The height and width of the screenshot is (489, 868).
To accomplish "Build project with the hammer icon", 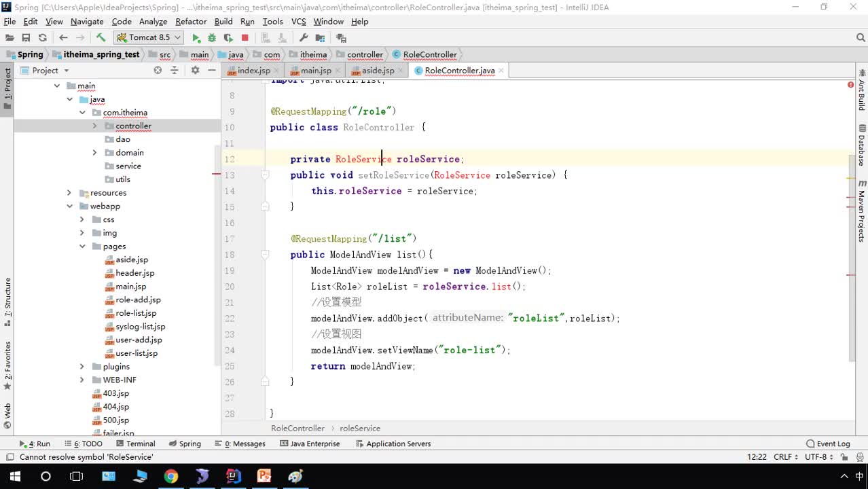I will point(101,38).
